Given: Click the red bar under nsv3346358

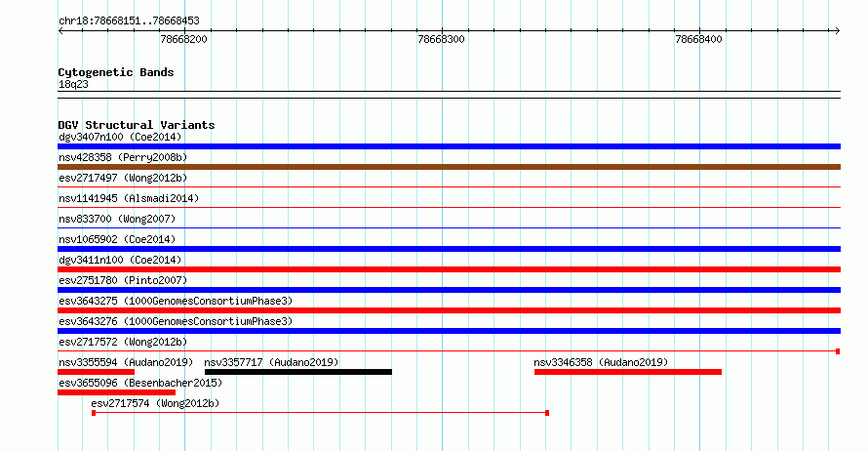Looking at the screenshot, I should (628, 372).
